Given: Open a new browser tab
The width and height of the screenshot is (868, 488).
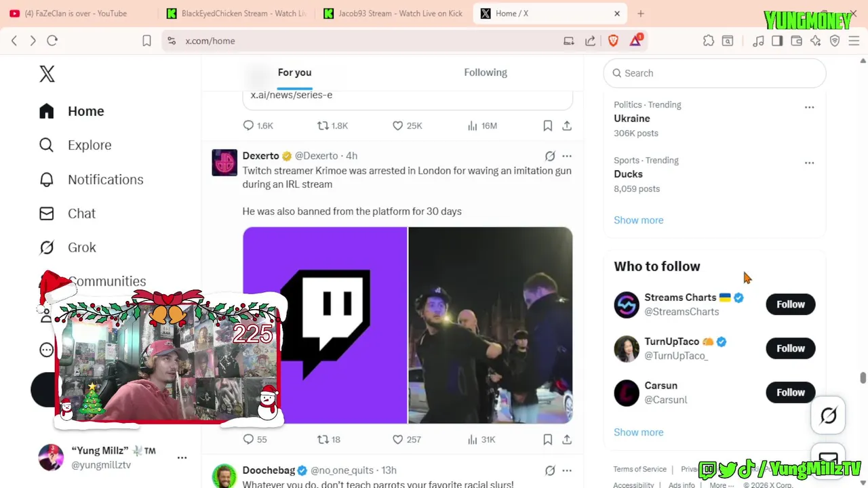Looking at the screenshot, I should [641, 14].
